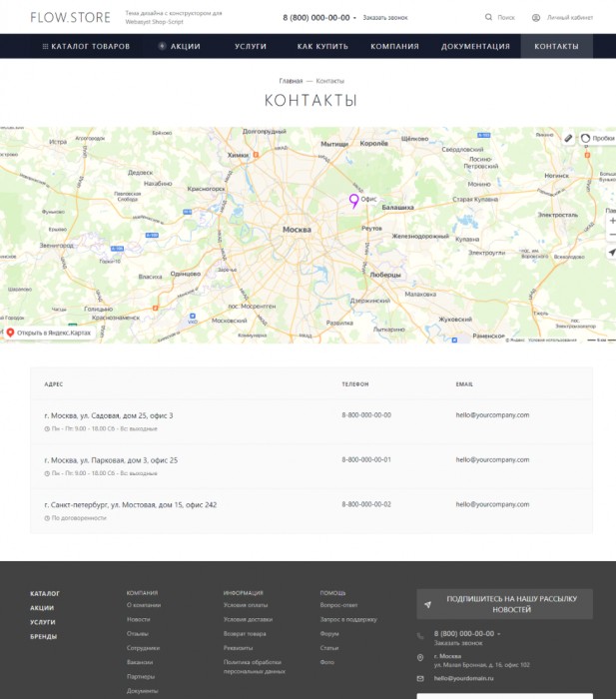616x699 pixels.
Task: Open Сотрудники footer link
Action: [143, 648]
